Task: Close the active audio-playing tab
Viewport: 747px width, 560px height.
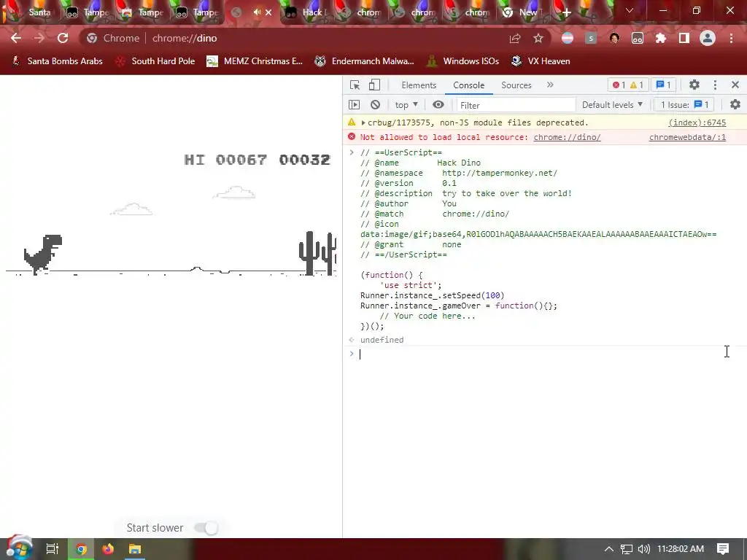Action: (268, 12)
